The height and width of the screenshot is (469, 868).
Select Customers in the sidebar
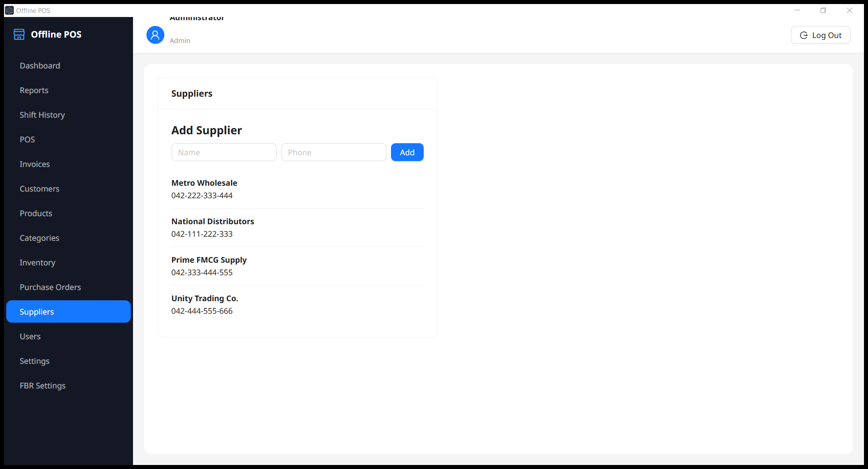pyautogui.click(x=69, y=189)
